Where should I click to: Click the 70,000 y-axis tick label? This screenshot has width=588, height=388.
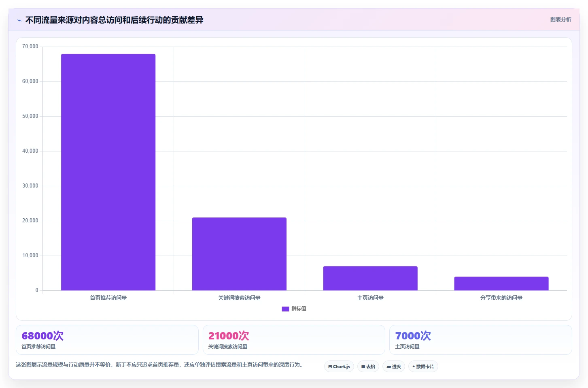tap(30, 47)
